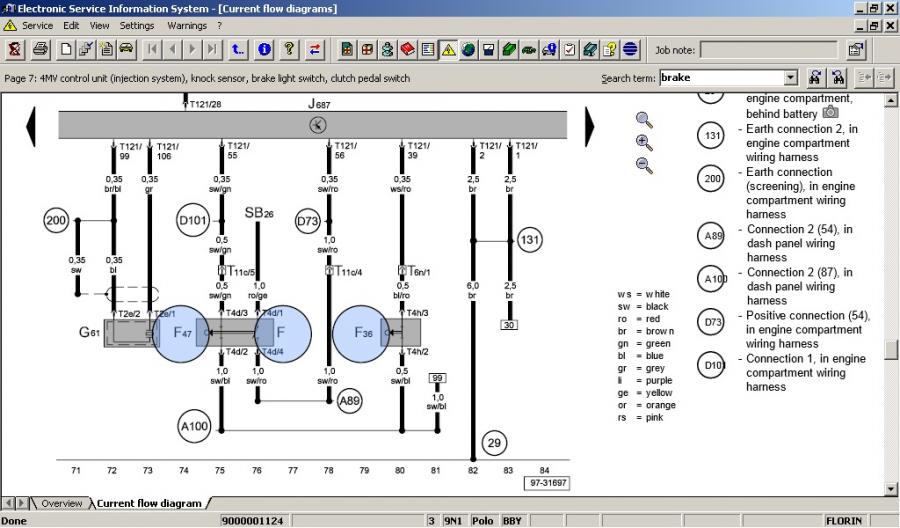Click the zoom in magnifier with plus
Viewport: 900px width, 528px height.
click(x=644, y=143)
